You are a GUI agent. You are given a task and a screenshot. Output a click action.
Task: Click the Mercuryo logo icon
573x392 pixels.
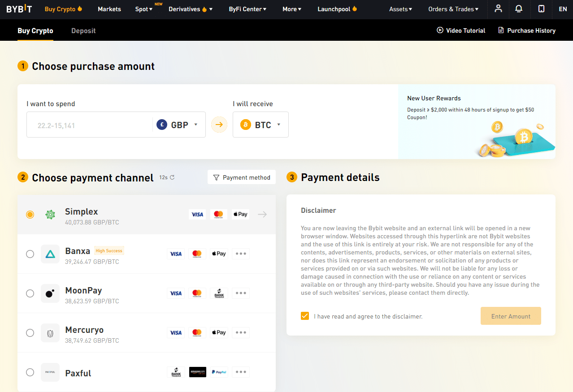click(x=50, y=333)
